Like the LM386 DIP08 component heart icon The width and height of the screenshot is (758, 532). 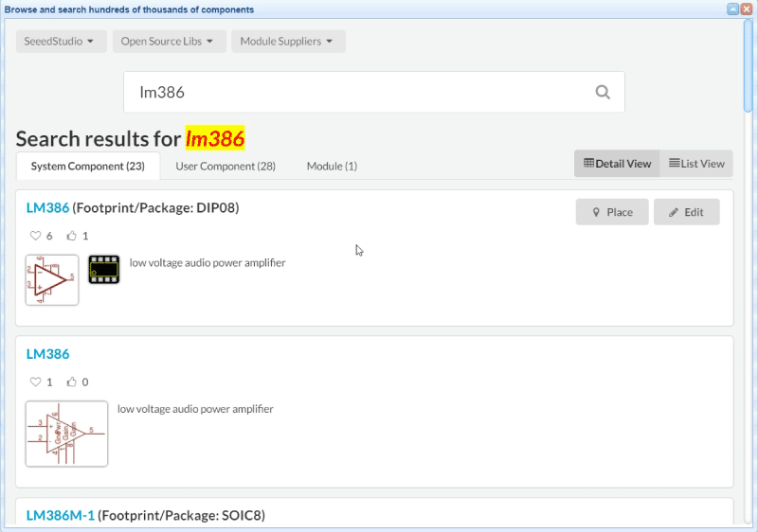click(x=36, y=236)
